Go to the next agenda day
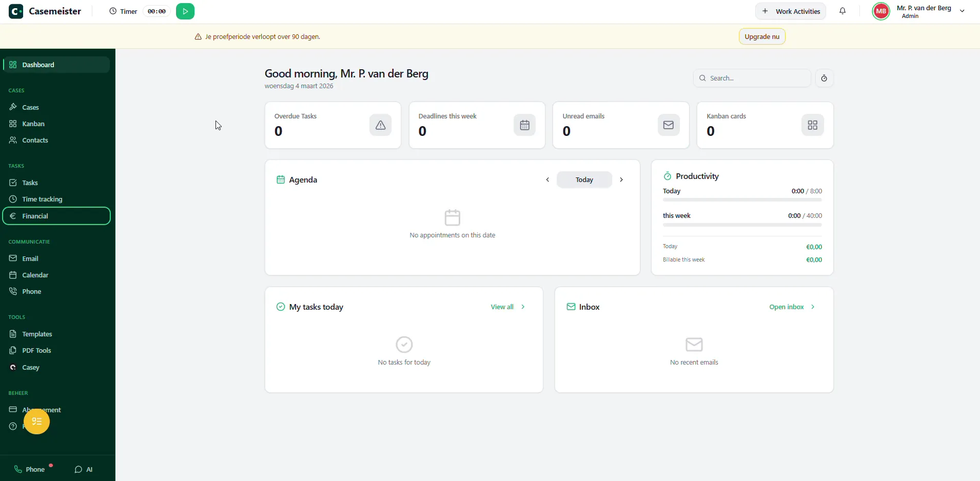Image resolution: width=980 pixels, height=481 pixels. [621, 180]
